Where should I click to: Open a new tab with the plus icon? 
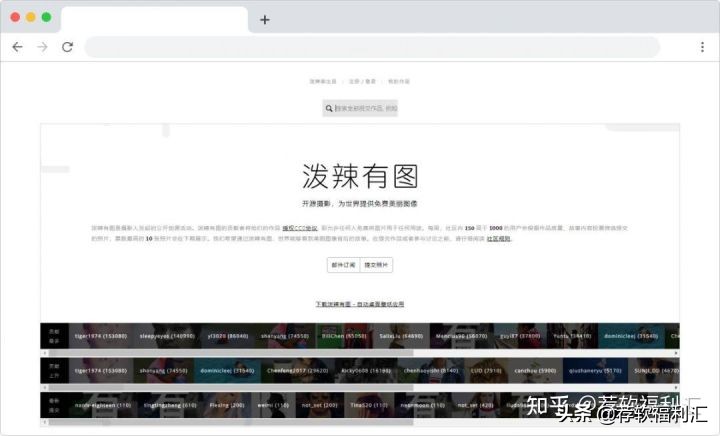click(264, 20)
